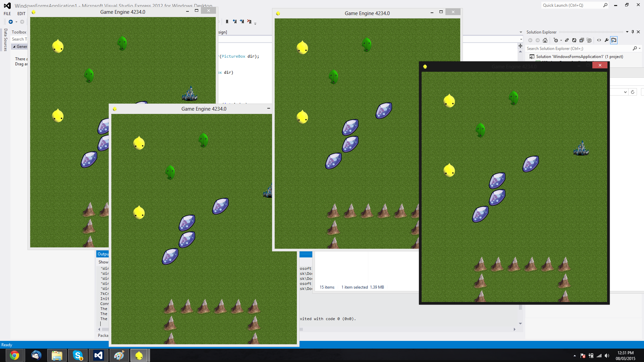Click the Clear Bookmarks icon
The width and height of the screenshot is (644, 362).
(249, 22)
